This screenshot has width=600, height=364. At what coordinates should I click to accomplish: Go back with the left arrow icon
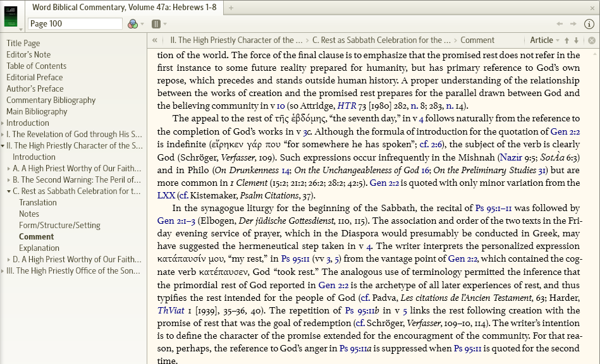pos(560,24)
